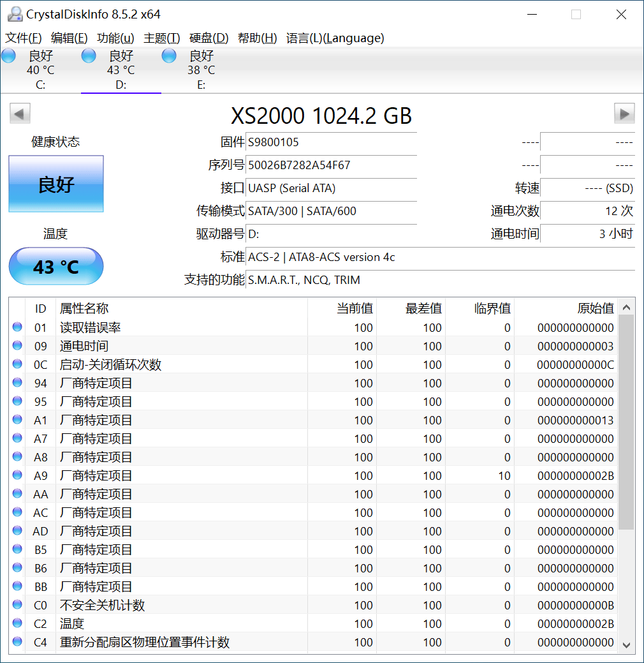Viewport: 644px width, 663px height.
Task: Click the 原始值 column header
Action: click(x=566, y=308)
